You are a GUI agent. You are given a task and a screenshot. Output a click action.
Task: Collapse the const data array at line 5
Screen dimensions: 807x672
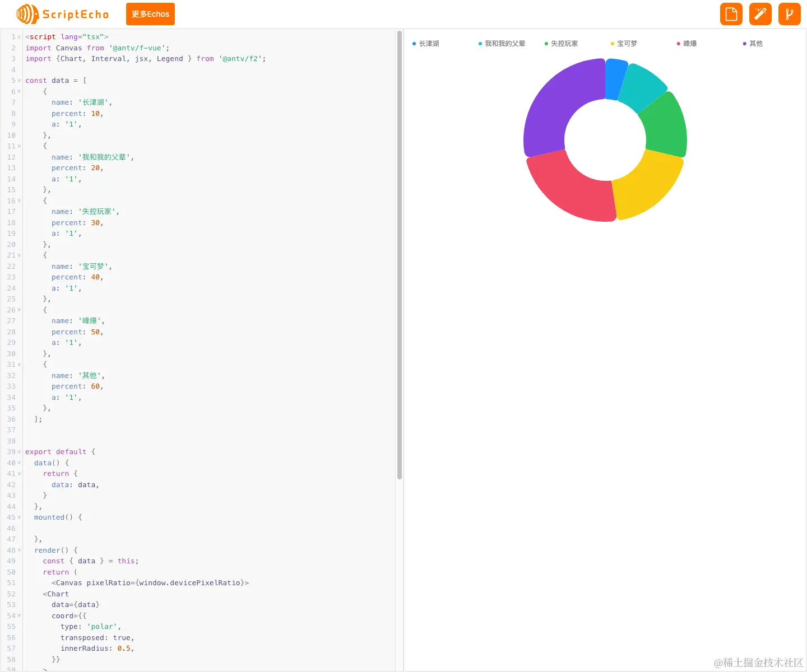click(19, 81)
